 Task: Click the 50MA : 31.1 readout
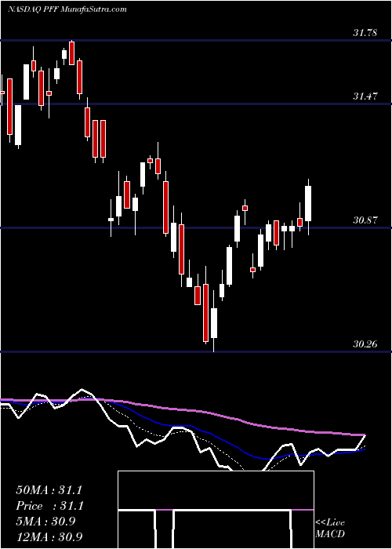[x=49, y=490]
